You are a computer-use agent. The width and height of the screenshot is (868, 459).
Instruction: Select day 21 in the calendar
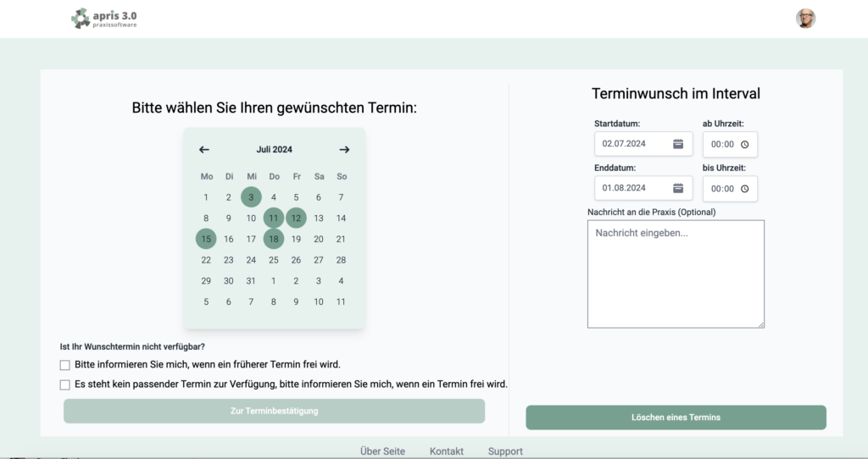[x=341, y=239]
